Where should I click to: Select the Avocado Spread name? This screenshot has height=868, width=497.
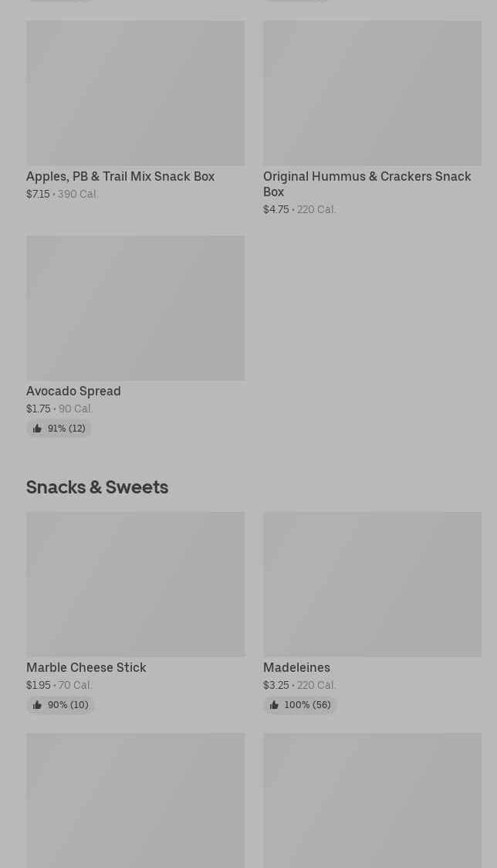(73, 391)
